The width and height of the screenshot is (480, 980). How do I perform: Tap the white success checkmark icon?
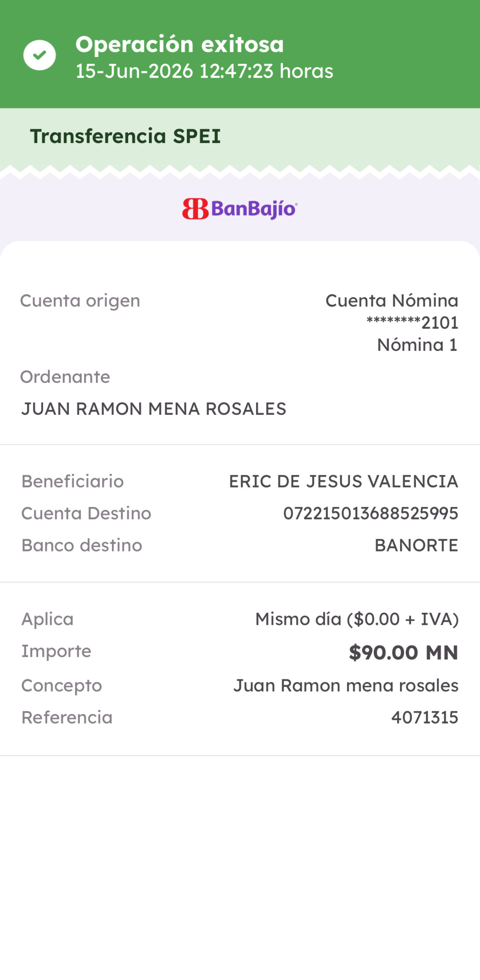[x=40, y=55]
